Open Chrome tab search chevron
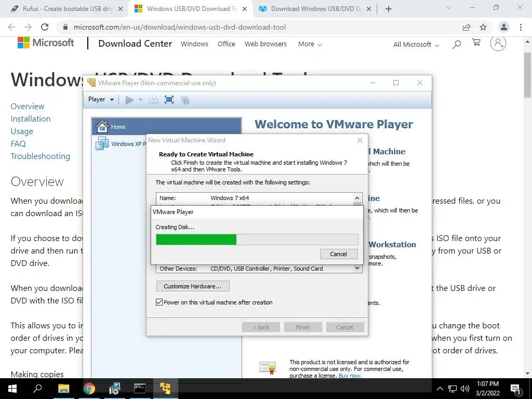This screenshot has height=399, width=532. 448,7
